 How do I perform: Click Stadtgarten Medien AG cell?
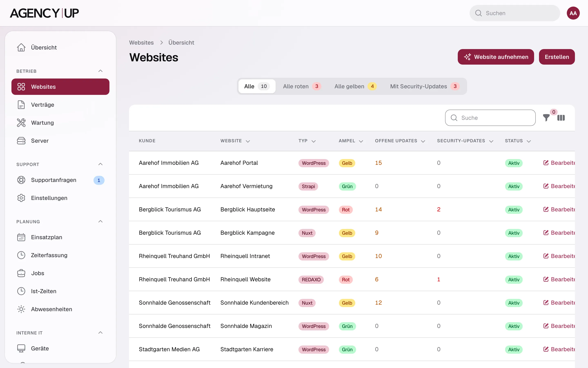click(x=169, y=349)
